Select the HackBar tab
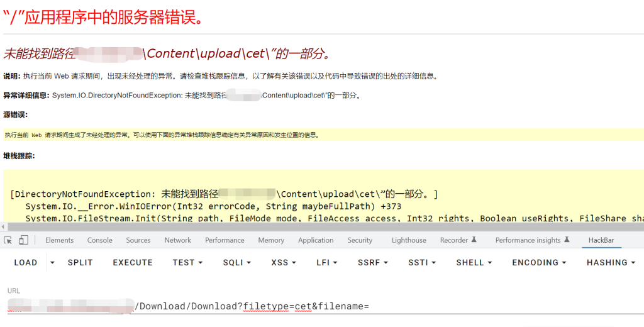 coord(601,240)
